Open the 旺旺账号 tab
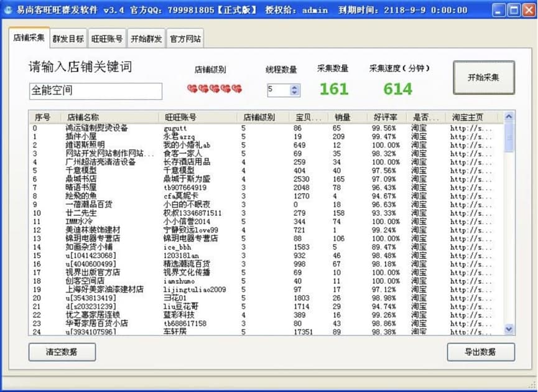Screen dimensions: 538x392 [107, 39]
